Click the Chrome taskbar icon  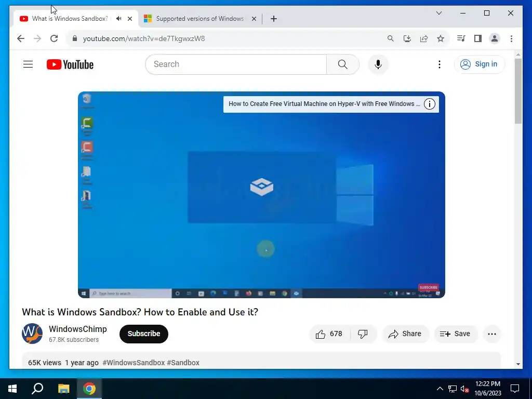[x=89, y=389]
